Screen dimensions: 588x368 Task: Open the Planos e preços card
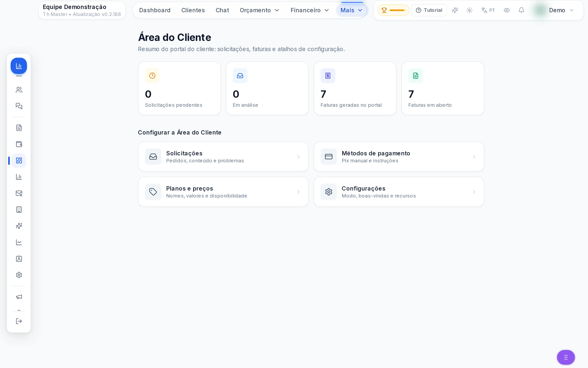(223, 192)
